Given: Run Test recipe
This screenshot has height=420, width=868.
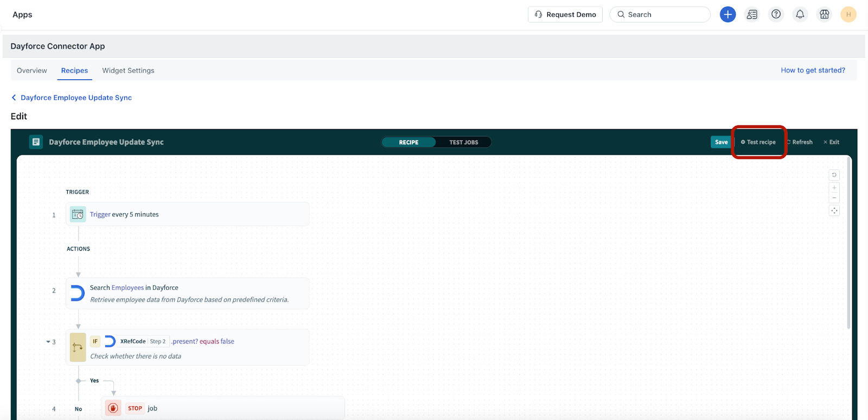Looking at the screenshot, I should (x=758, y=142).
